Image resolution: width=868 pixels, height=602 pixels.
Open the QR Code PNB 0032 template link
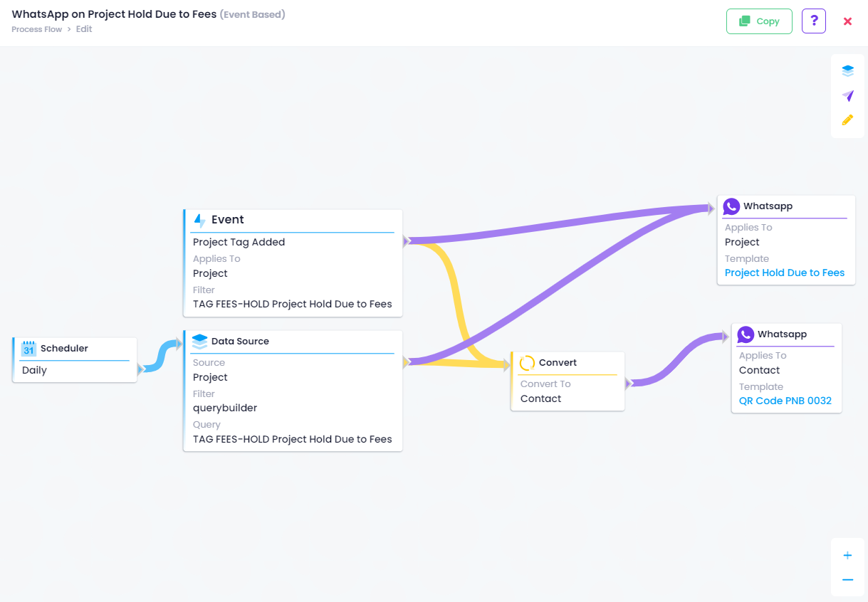tap(785, 401)
